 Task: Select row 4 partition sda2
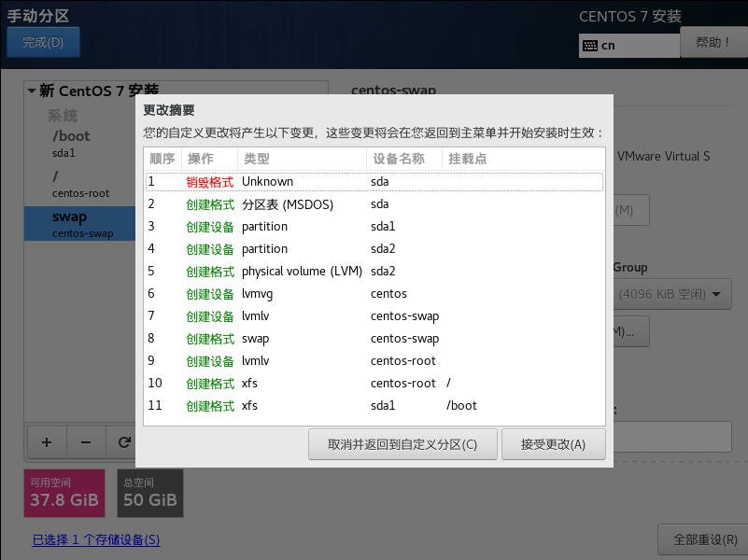tap(374, 249)
